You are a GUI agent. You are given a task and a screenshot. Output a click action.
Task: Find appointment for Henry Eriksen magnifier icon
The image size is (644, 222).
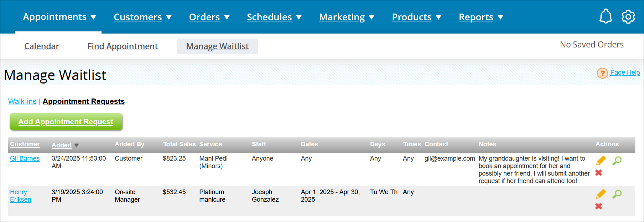[x=617, y=194]
